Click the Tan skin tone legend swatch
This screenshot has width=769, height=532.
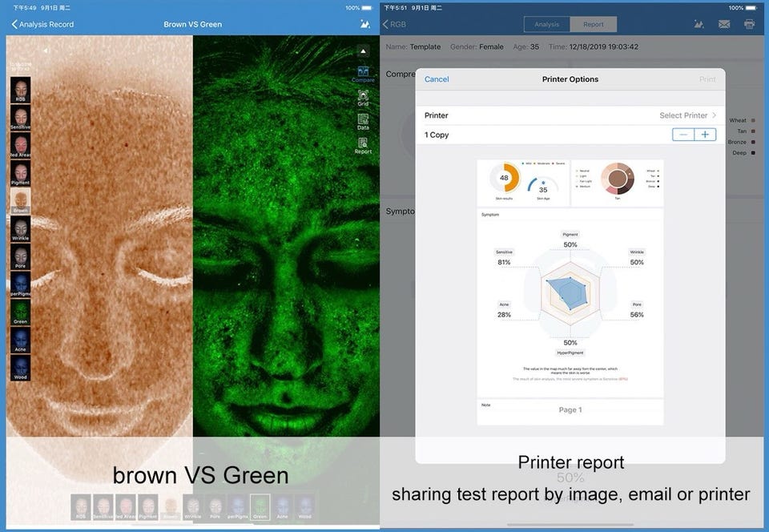pyautogui.click(x=753, y=131)
